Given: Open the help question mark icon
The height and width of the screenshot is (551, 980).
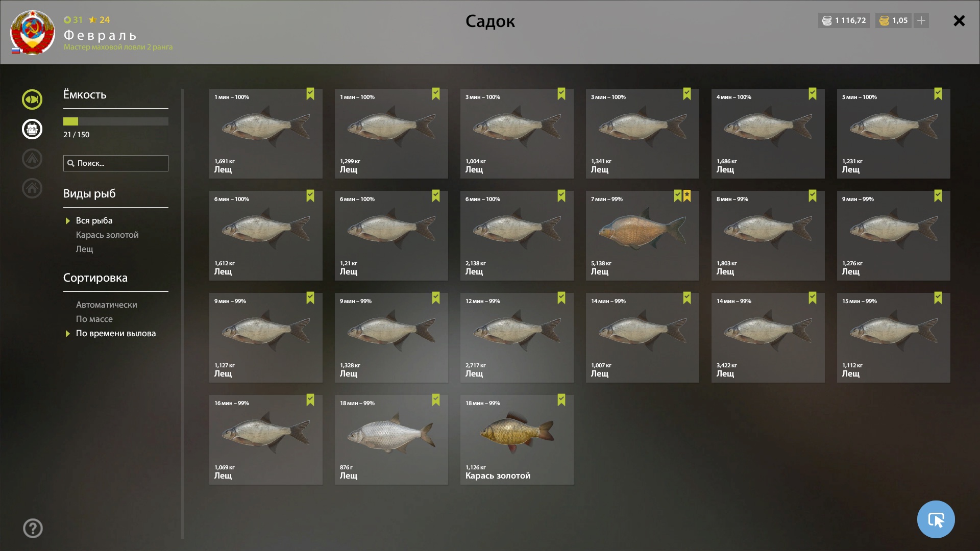Looking at the screenshot, I should coord(33,529).
